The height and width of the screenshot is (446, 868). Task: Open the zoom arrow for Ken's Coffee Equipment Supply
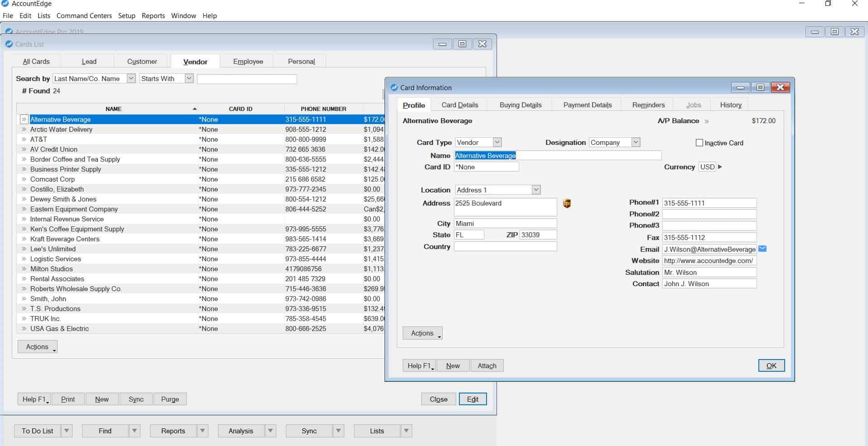pos(24,229)
